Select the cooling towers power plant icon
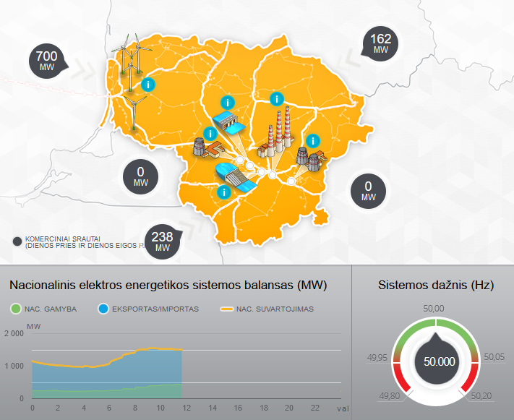The width and height of the screenshot is (514, 420). [309, 160]
